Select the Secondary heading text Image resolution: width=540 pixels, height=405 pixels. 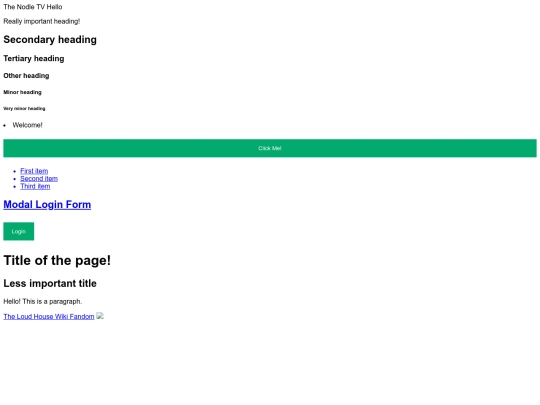coord(50,40)
